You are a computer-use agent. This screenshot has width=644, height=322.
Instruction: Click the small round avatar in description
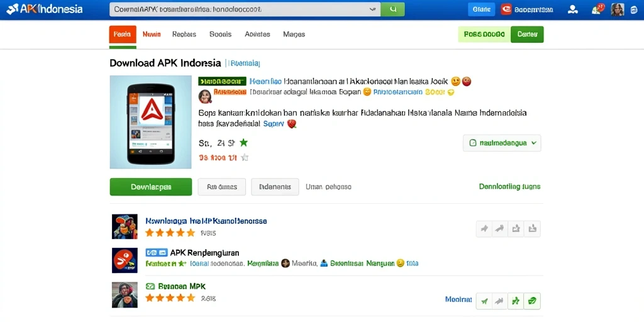coord(204,96)
